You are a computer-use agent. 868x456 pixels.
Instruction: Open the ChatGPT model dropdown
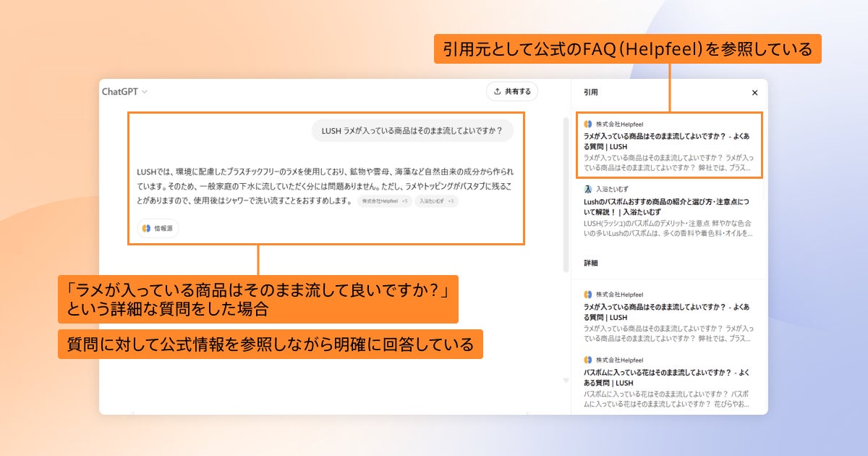point(124,92)
